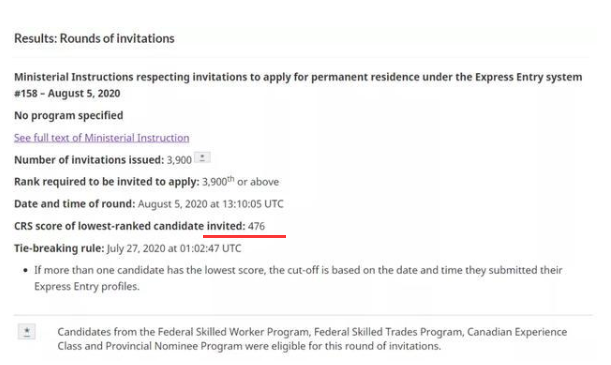Click the CRS score of lowest-ranked candidate label
This screenshot has height=365, width=611.
(130, 226)
